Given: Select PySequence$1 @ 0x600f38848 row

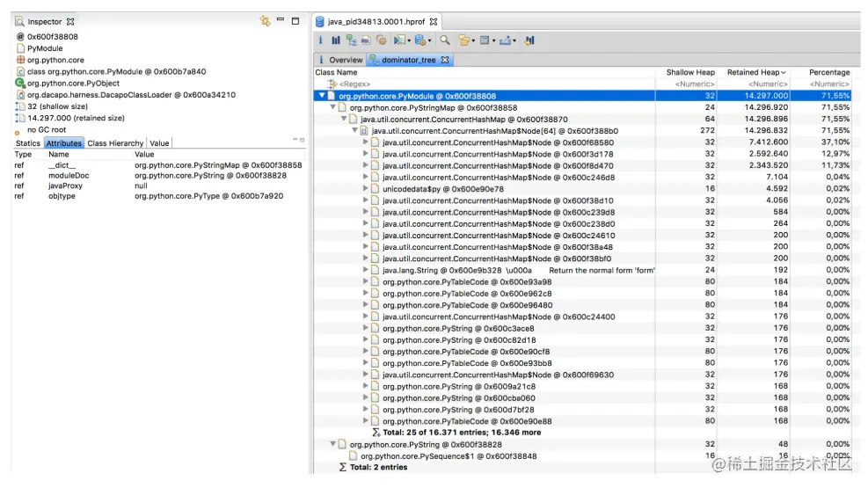Looking at the screenshot, I should pos(583,456).
